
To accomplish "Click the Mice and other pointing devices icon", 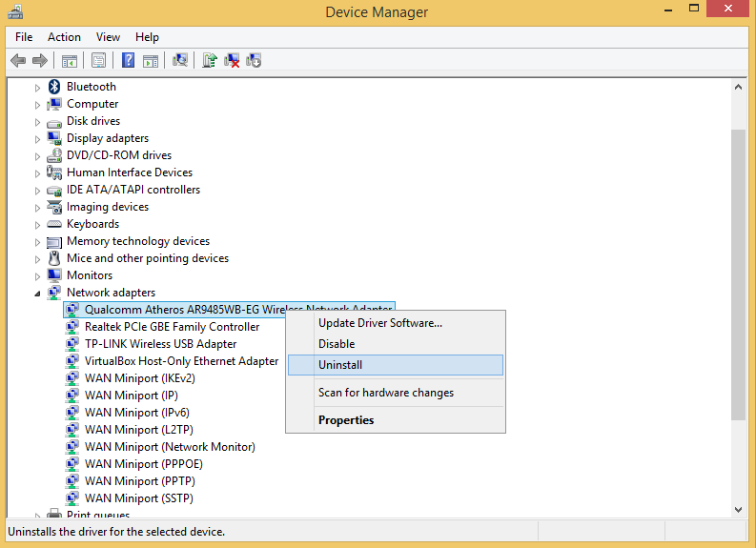I will pos(54,258).
